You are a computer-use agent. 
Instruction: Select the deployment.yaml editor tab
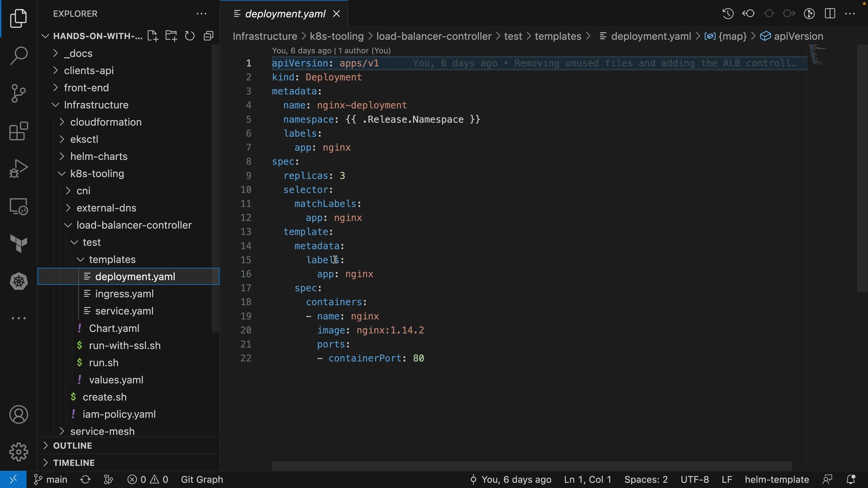[285, 14]
